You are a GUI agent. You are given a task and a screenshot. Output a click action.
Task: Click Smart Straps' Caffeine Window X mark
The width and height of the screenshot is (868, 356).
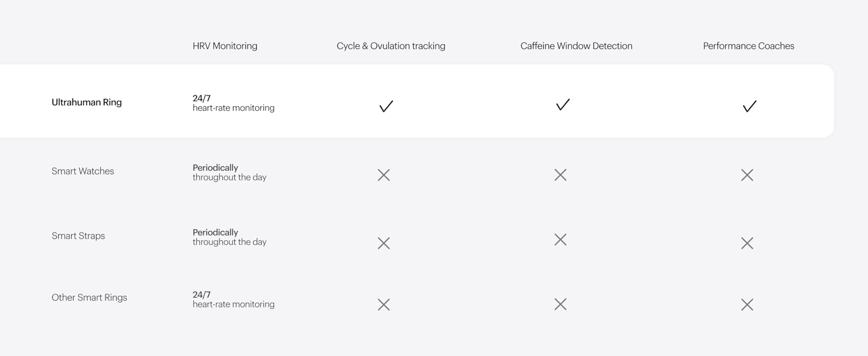coord(560,240)
